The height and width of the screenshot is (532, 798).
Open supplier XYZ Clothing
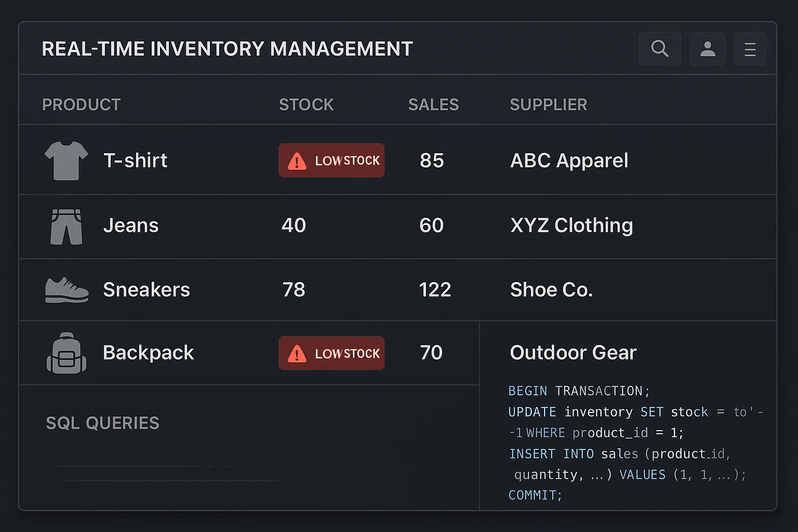(x=572, y=225)
